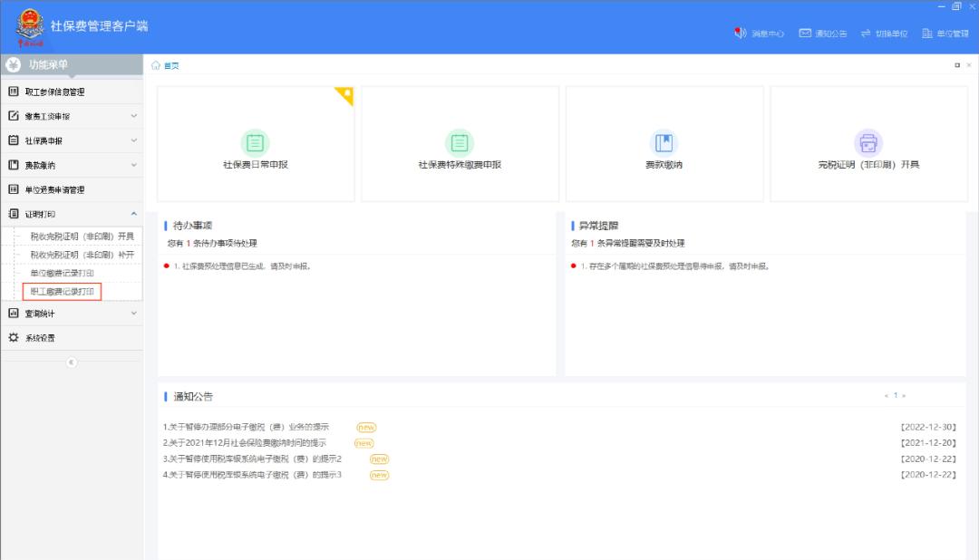This screenshot has height=560, width=979.
Task: Expand the 查询统计 menu
Action: [x=134, y=314]
